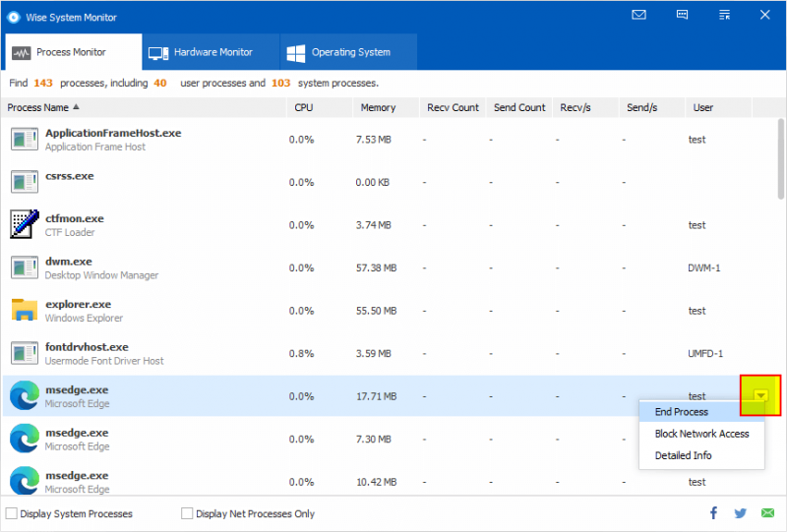
Task: Sort by Send Count column header
Action: 519,107
